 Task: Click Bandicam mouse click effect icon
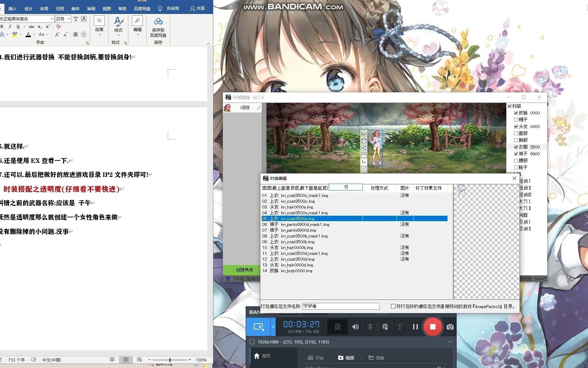[x=385, y=327]
